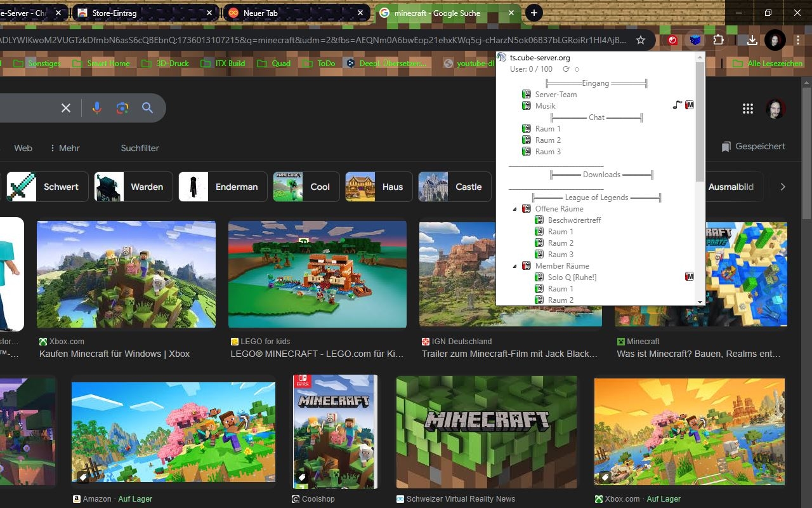
Task: Open the Suchfilter options
Action: (x=140, y=148)
